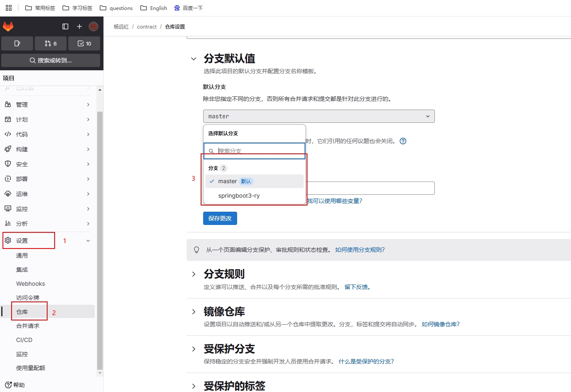
Task: Click the sidebar vertical scrollbar thumb
Action: coord(100,240)
